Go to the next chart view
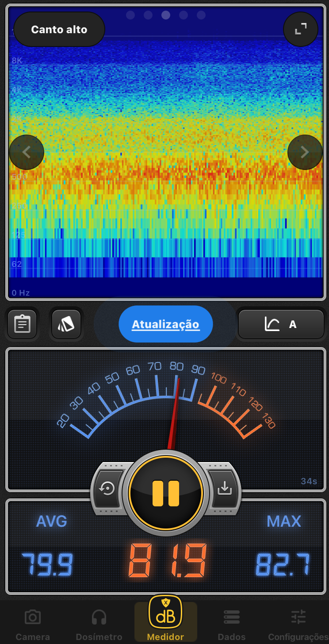The image size is (329, 644). [305, 152]
